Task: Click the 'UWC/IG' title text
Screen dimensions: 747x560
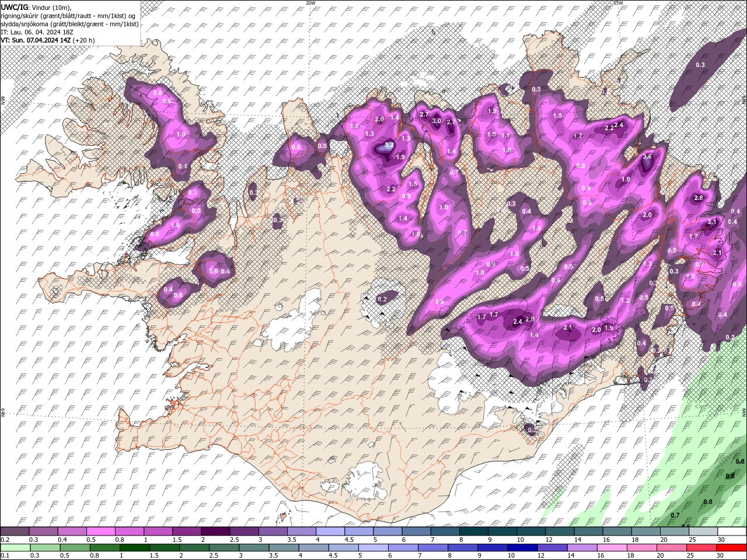Action: pyautogui.click(x=14, y=7)
